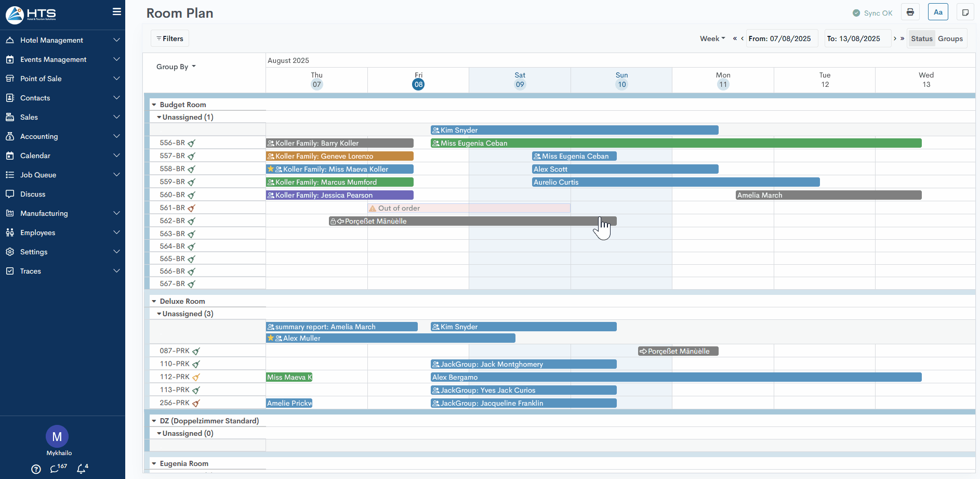Click cleaning status icon for room 112-PRK

[x=196, y=377]
